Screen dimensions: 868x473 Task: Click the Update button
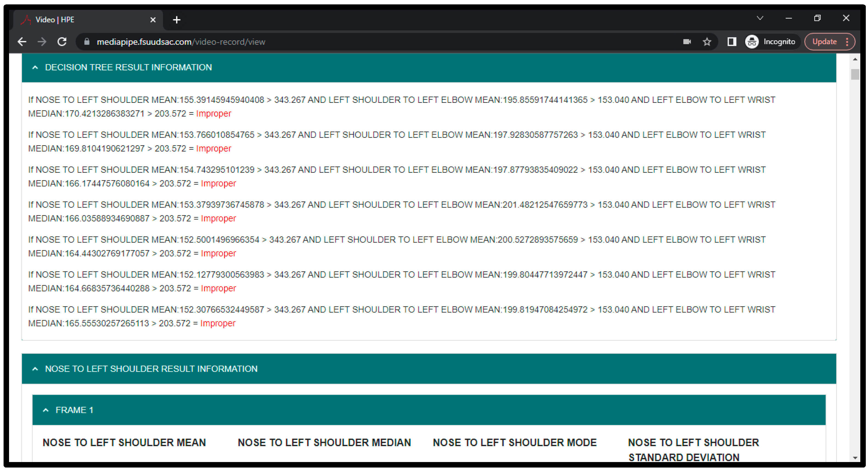(824, 42)
